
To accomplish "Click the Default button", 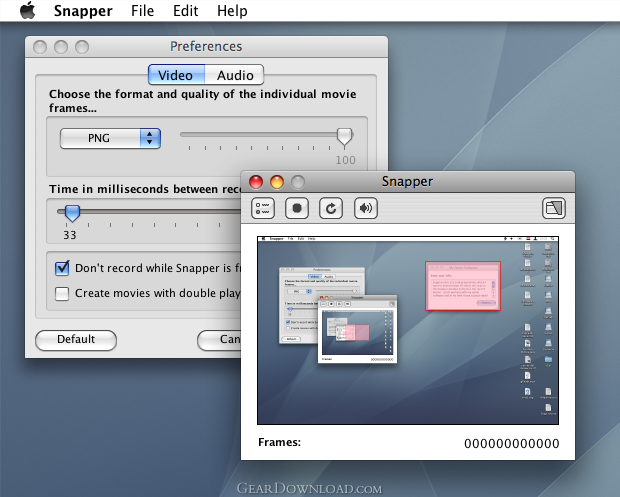I will click(76, 340).
